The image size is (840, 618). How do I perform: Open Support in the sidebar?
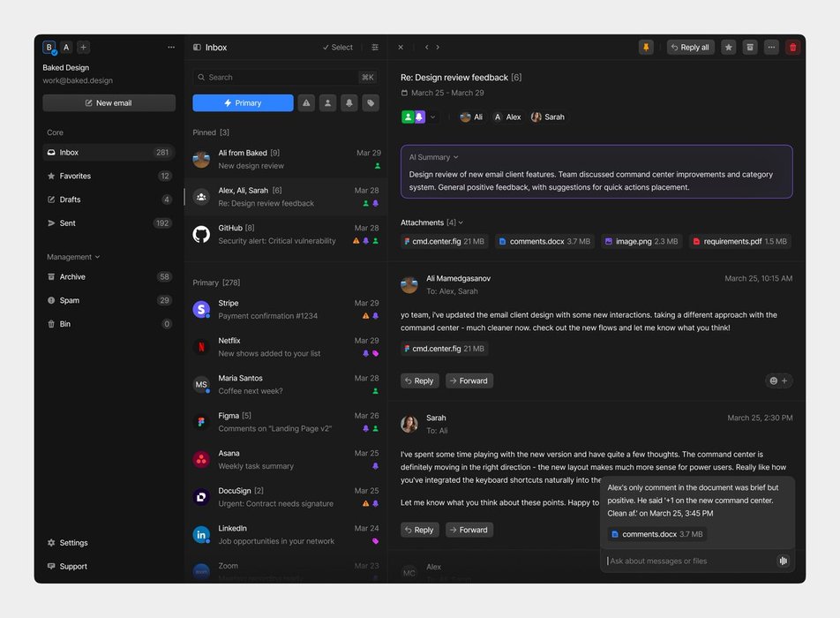coord(67,566)
